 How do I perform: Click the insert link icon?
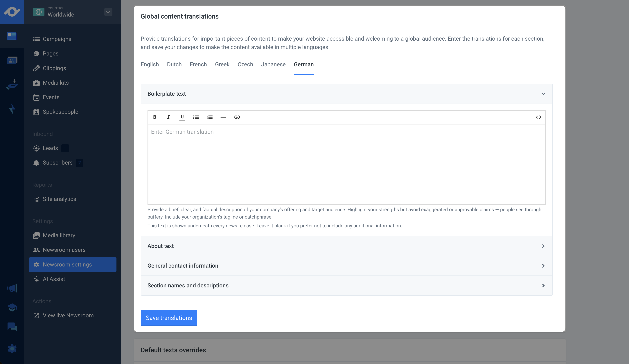237,117
